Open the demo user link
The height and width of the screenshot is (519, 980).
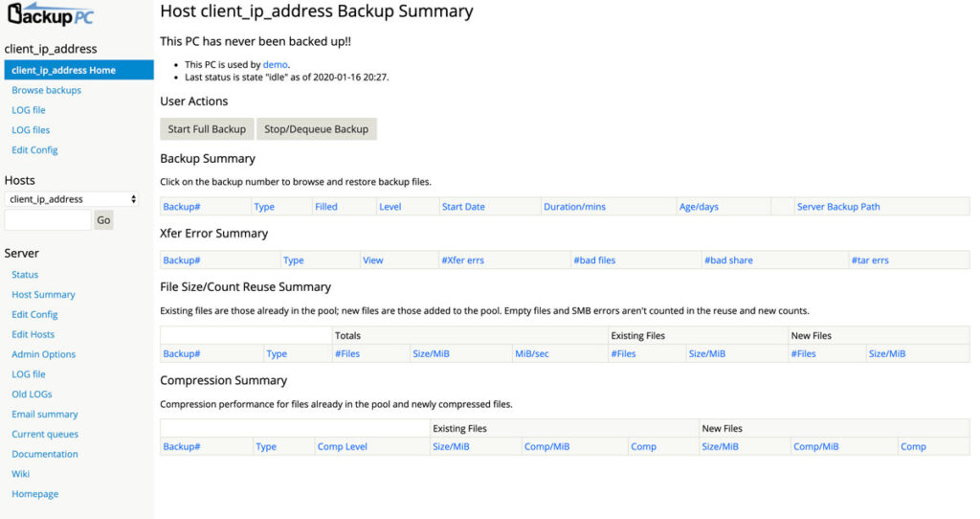tap(275, 64)
